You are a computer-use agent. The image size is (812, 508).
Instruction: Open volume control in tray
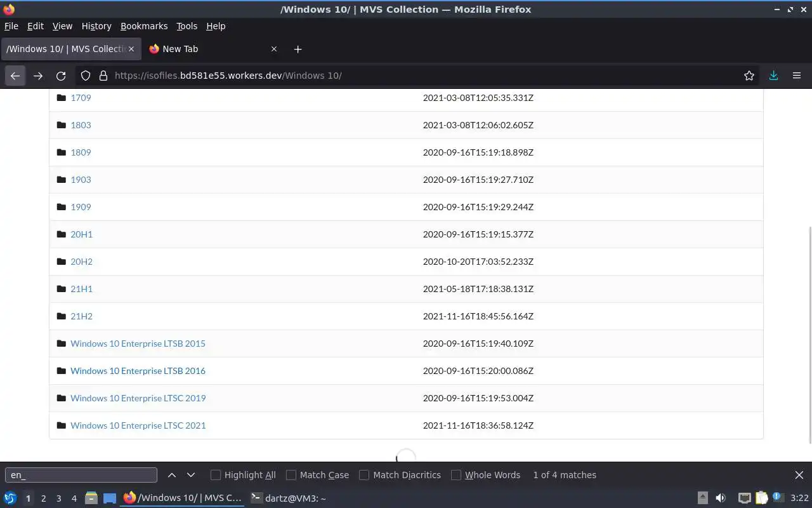(x=720, y=498)
